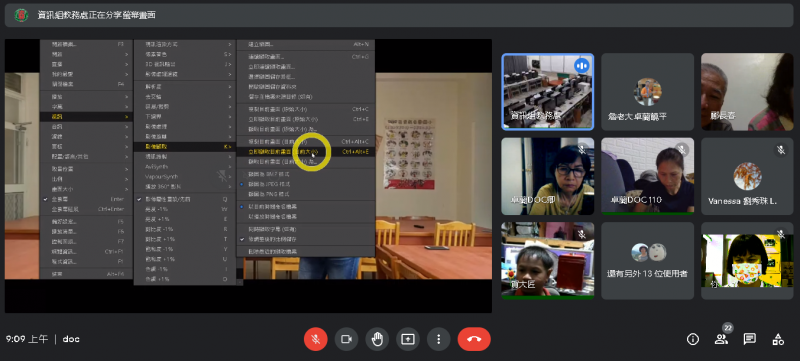Choose the stretched full-screen item with Ctrl+Enter shortcut
The height and width of the screenshot is (361, 800).
(86, 209)
